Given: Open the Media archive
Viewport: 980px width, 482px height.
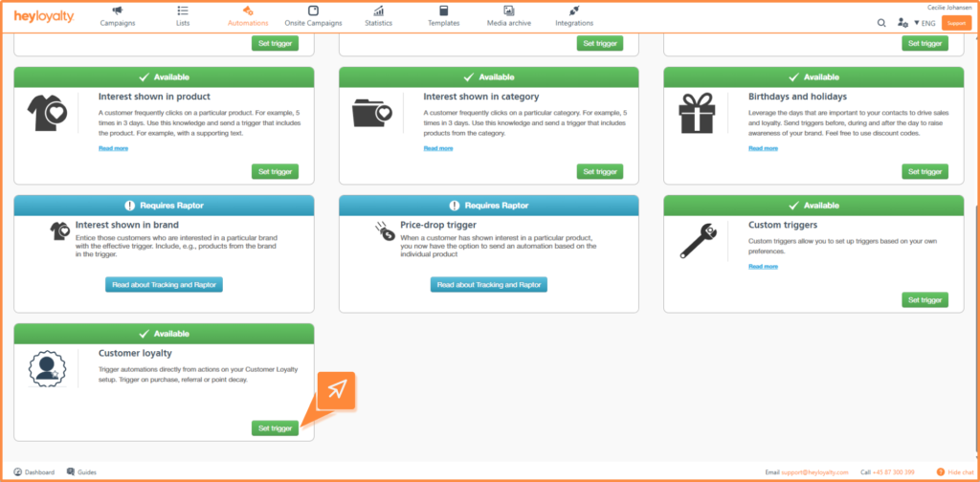Looking at the screenshot, I should click(x=508, y=16).
